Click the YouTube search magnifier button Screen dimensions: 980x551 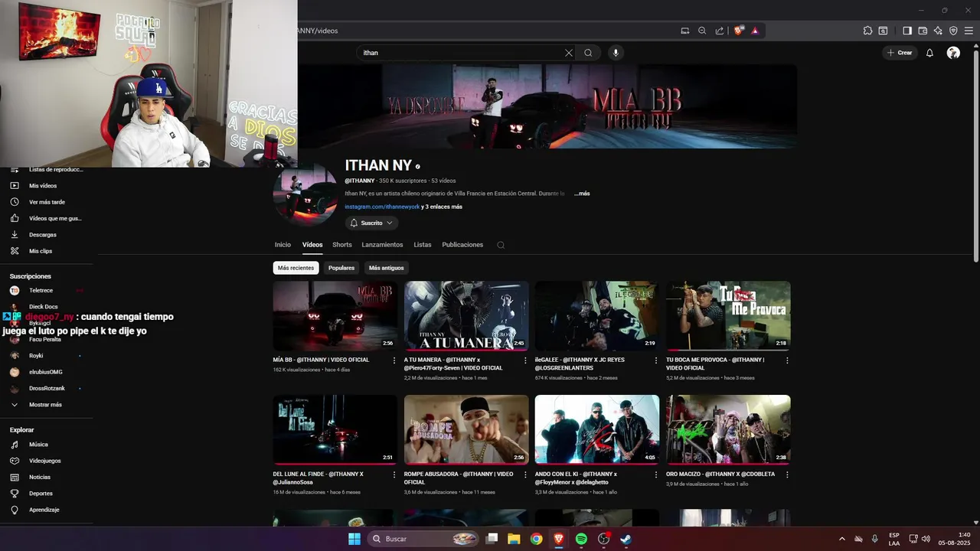click(x=588, y=53)
